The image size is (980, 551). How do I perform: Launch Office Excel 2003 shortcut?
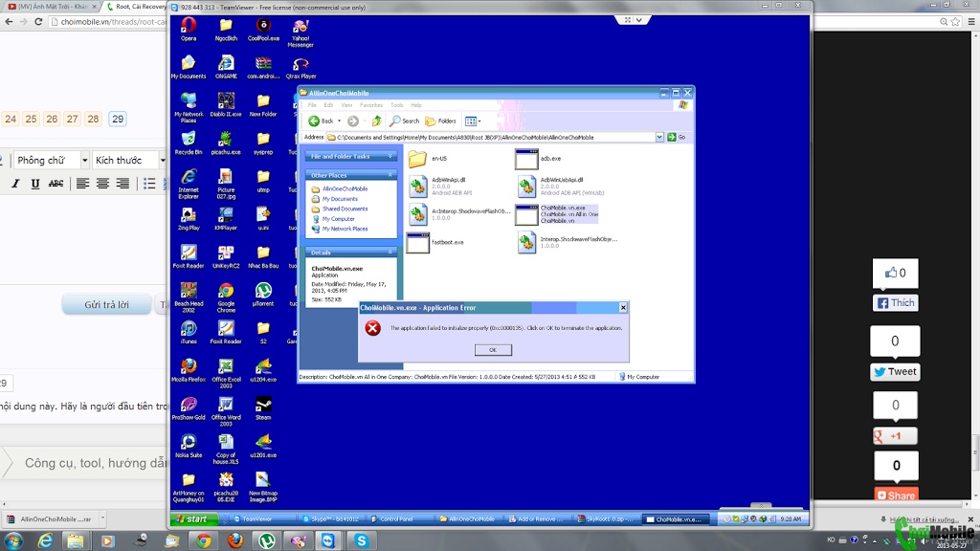click(226, 374)
